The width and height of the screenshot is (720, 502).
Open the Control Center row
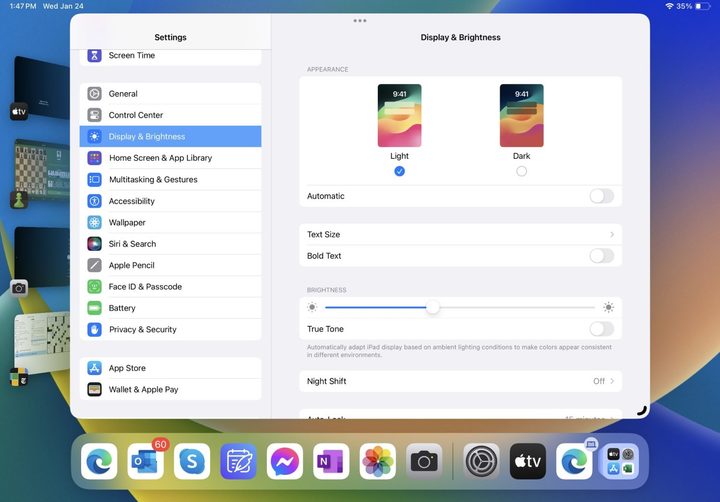click(x=170, y=115)
